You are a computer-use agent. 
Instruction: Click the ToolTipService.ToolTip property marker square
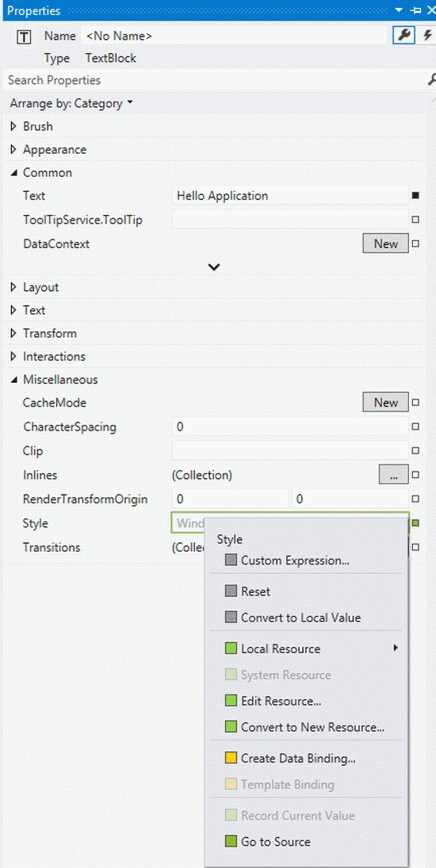click(x=415, y=220)
